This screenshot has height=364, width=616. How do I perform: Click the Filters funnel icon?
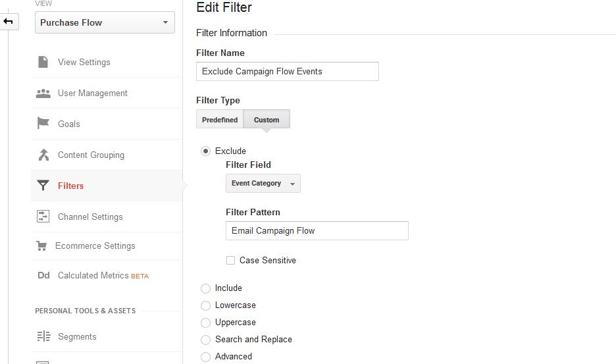click(43, 186)
